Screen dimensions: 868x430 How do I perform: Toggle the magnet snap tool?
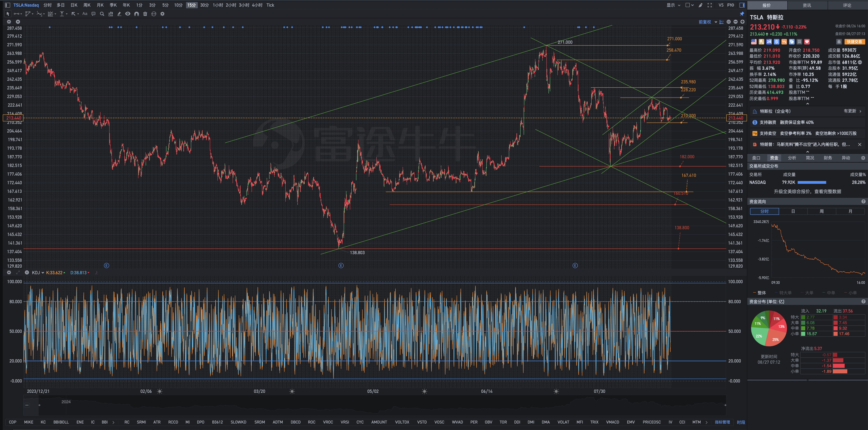point(136,14)
